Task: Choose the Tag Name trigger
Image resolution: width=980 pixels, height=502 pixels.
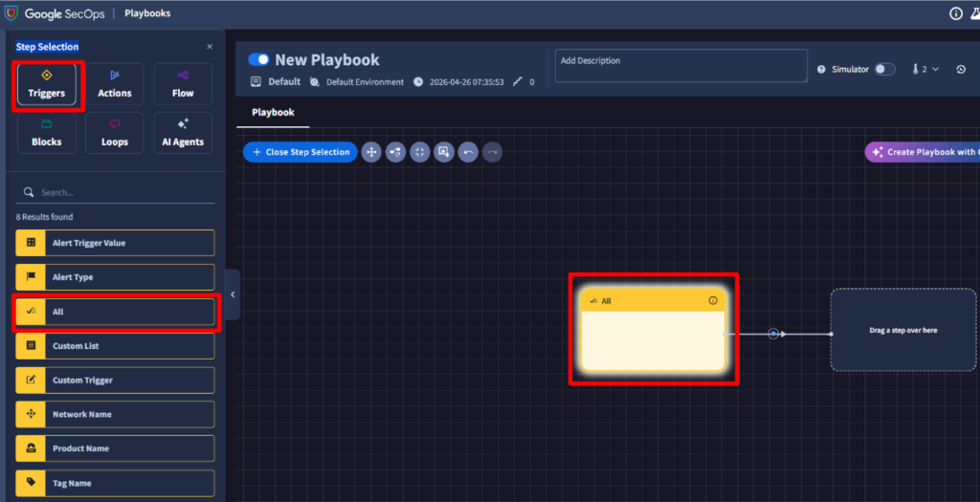Action: tap(115, 483)
